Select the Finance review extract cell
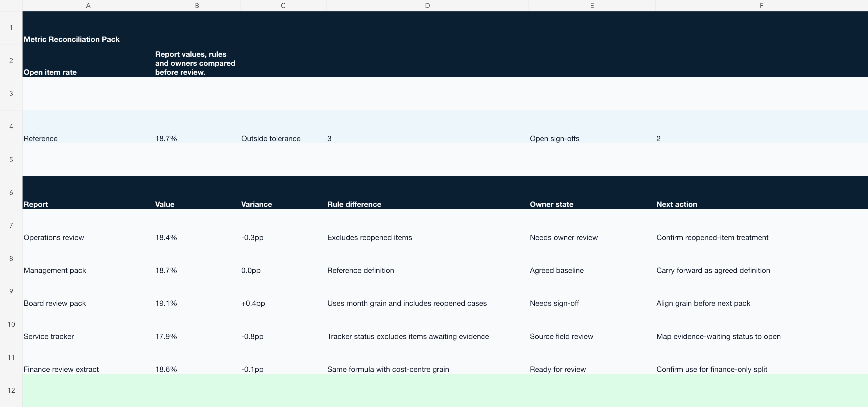Viewport: 868px width, 407px height. tap(88, 358)
